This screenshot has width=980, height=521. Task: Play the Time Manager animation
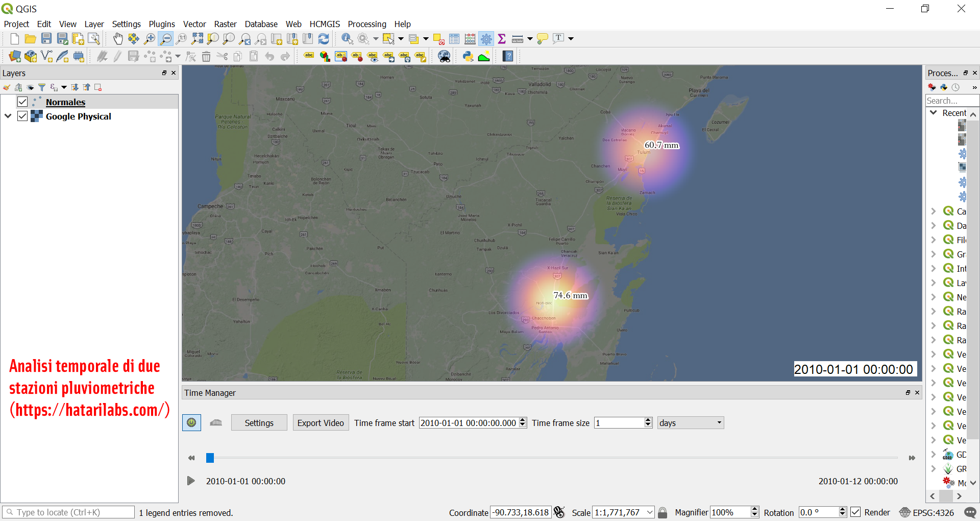pyautogui.click(x=191, y=481)
